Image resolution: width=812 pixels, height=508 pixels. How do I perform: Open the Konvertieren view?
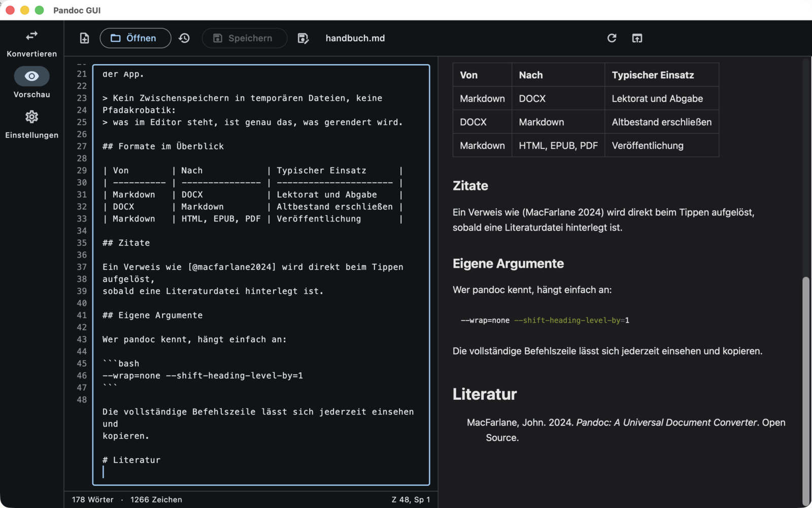31,43
